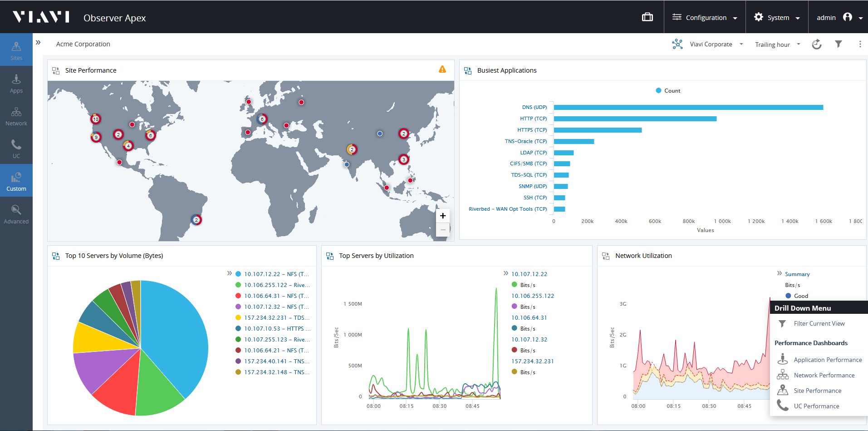Screen dimensions: 868x431
Task: Open the Sites sidebar section
Action: pos(16,50)
